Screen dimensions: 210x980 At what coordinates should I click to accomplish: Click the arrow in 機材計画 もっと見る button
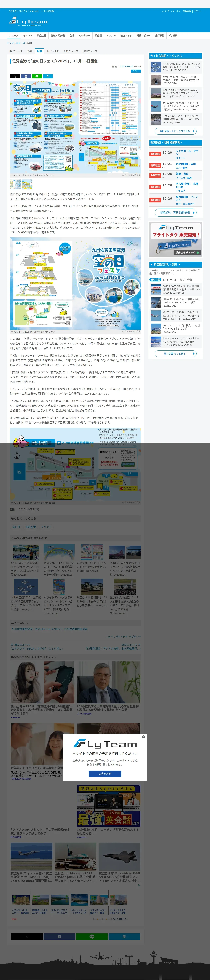[194, 353]
